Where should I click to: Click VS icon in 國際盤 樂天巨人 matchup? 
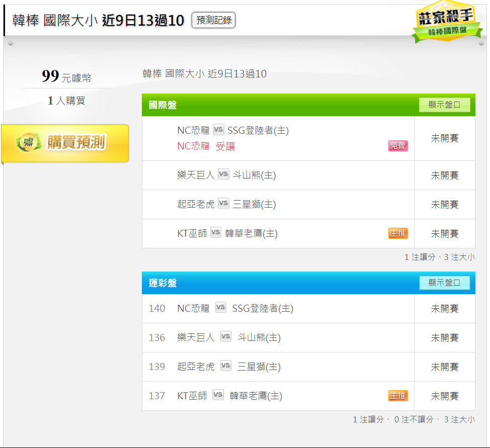coord(223,174)
